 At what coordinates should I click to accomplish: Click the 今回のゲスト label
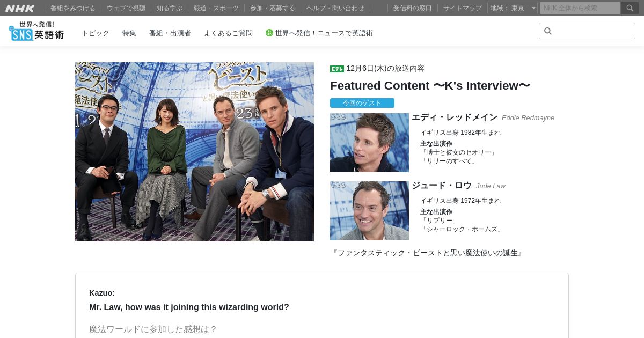click(362, 103)
